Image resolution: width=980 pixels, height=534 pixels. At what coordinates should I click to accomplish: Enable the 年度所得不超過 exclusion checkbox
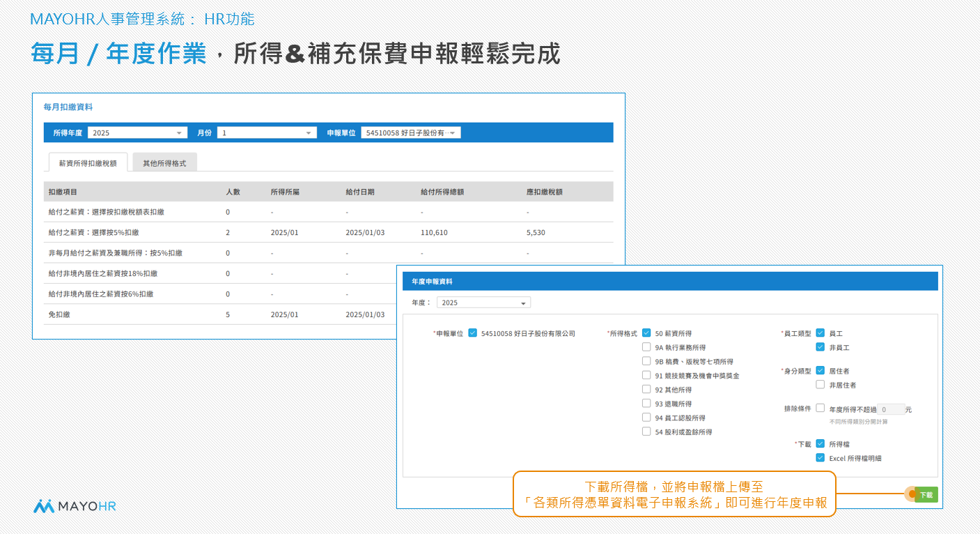[820, 409]
